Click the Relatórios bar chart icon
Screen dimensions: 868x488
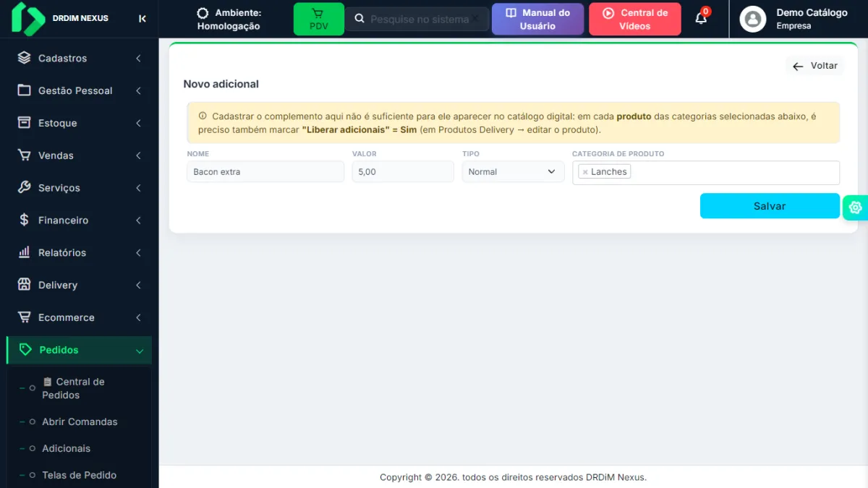pyautogui.click(x=25, y=252)
